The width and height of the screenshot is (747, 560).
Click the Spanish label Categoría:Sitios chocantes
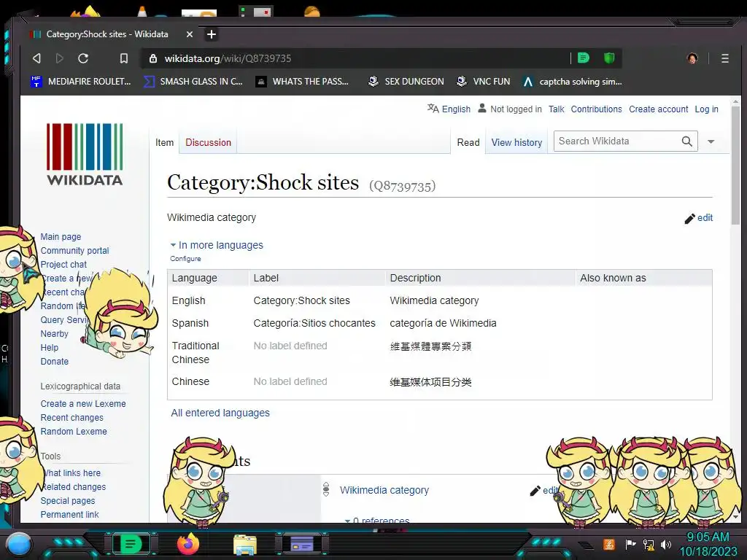pos(314,323)
